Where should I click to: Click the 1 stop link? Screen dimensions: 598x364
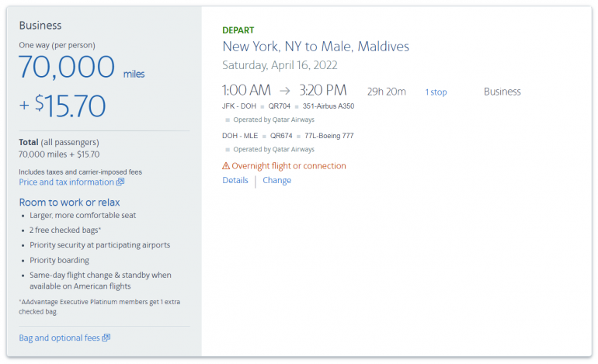point(436,92)
